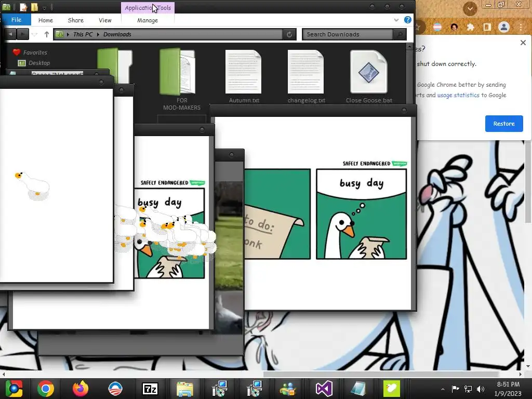Click new folder icon in title bar

click(34, 7)
